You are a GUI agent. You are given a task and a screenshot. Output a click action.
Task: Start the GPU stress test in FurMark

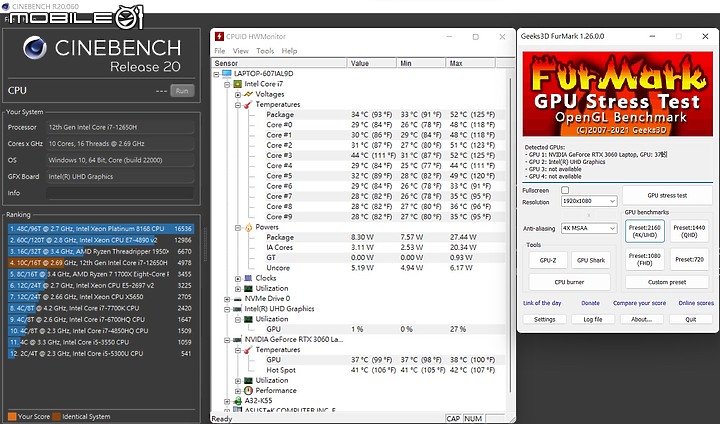tap(667, 195)
